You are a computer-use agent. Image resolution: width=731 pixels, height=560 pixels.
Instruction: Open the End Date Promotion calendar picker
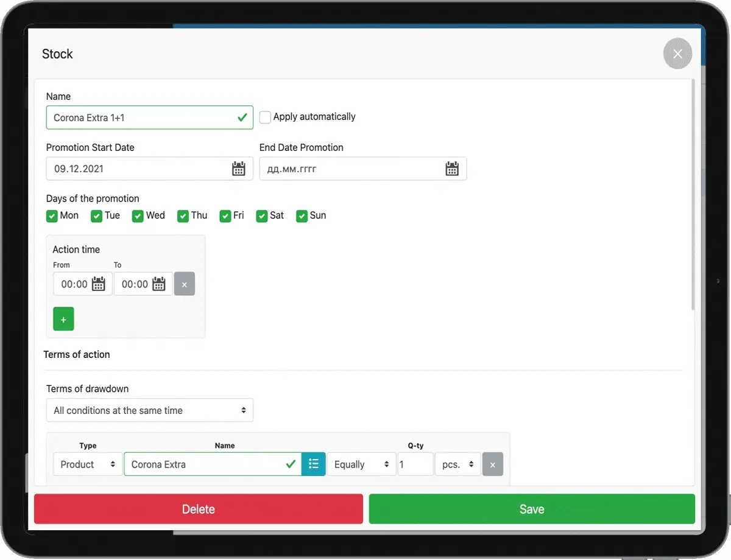[x=452, y=169]
